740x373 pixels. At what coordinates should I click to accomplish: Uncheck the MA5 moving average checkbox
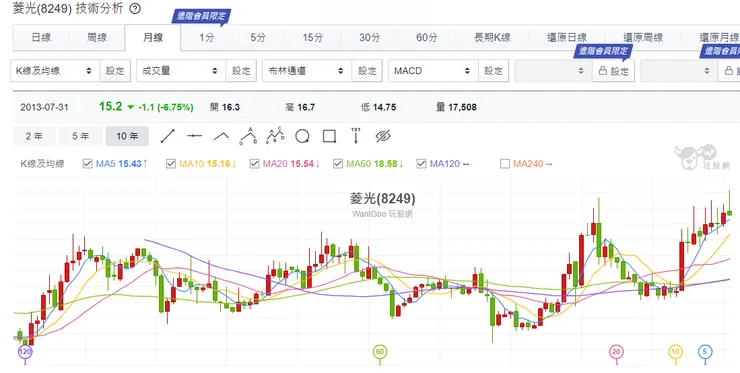coord(87,164)
